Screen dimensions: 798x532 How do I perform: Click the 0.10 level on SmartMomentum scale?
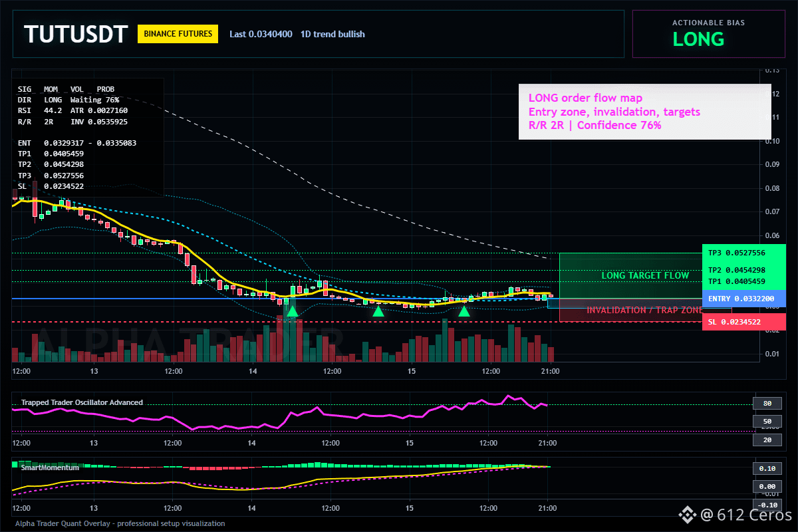[766, 469]
